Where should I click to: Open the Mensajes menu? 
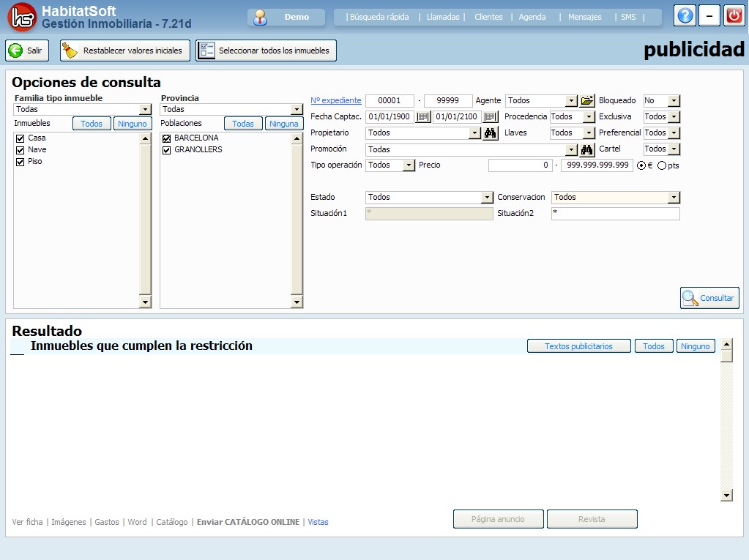click(585, 17)
